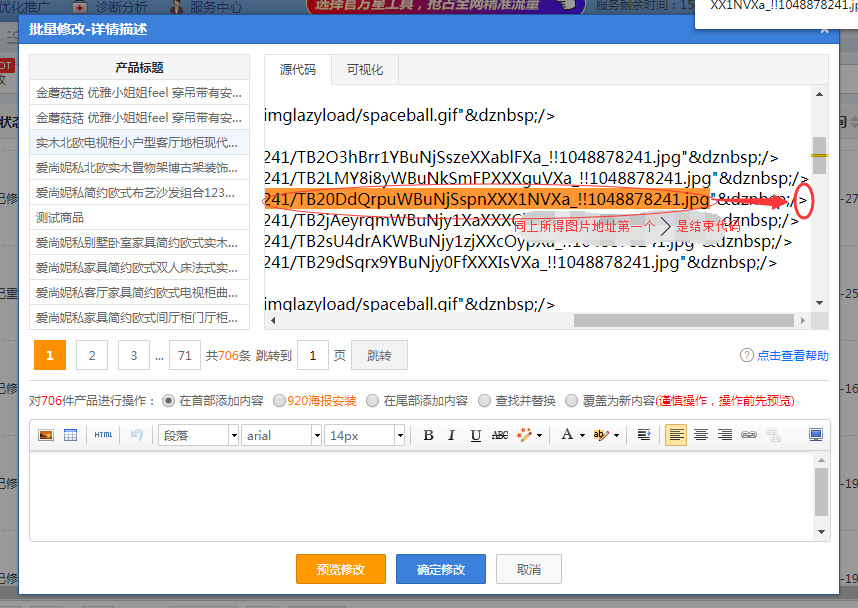Click 预览修改 preview button
Viewport: 858px width, 608px height.
[x=341, y=569]
